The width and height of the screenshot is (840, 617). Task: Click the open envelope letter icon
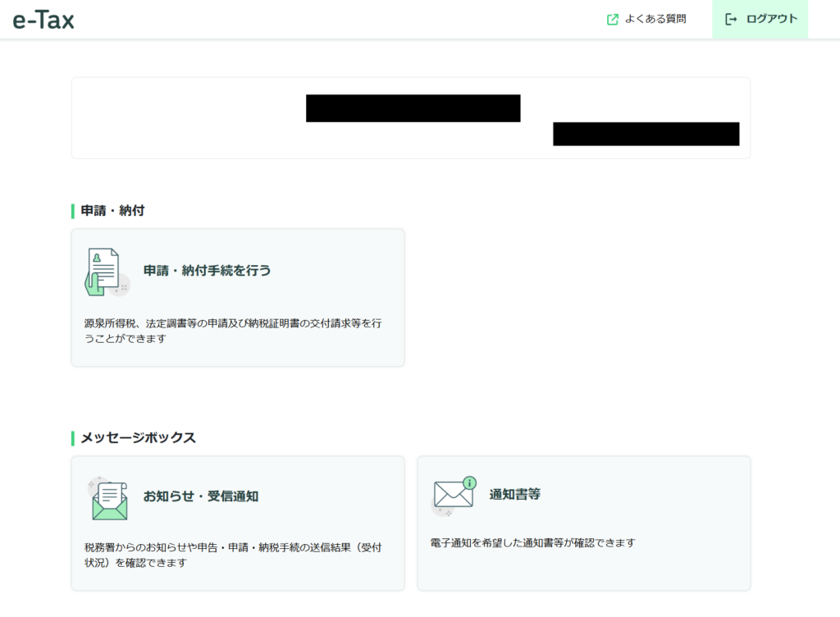tap(108, 499)
